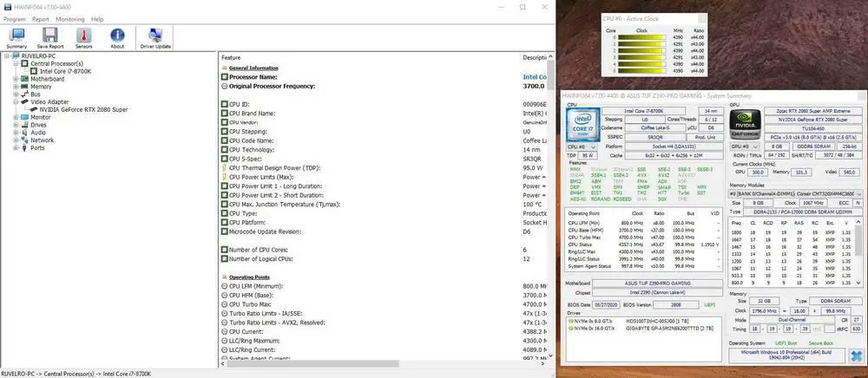The width and height of the screenshot is (868, 378).
Task: Expand the Ports tree node
Action: tap(16, 148)
